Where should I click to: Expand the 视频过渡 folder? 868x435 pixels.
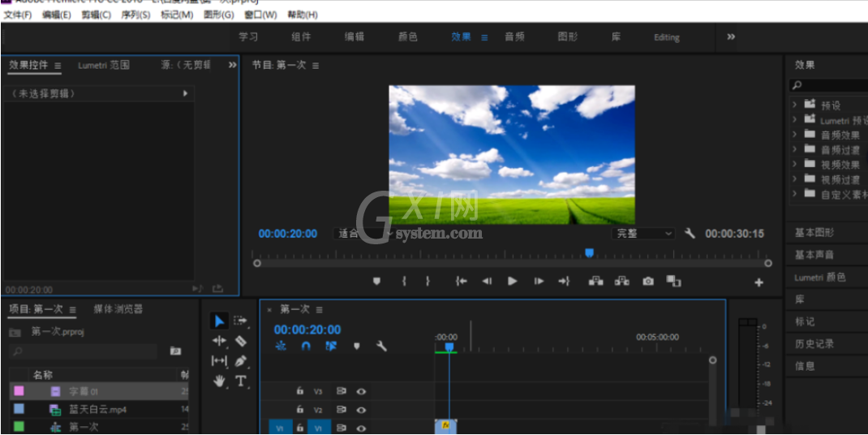pyautogui.click(x=795, y=179)
